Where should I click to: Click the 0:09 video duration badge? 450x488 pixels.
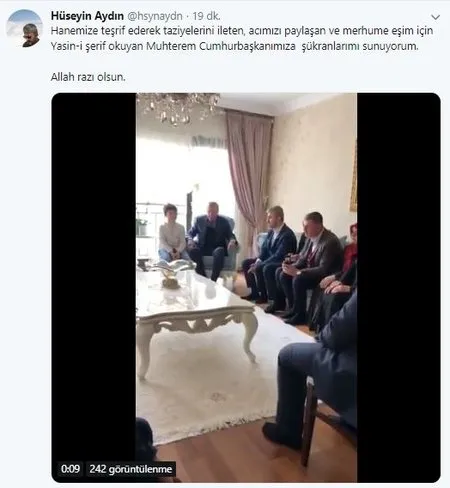click(x=70, y=469)
